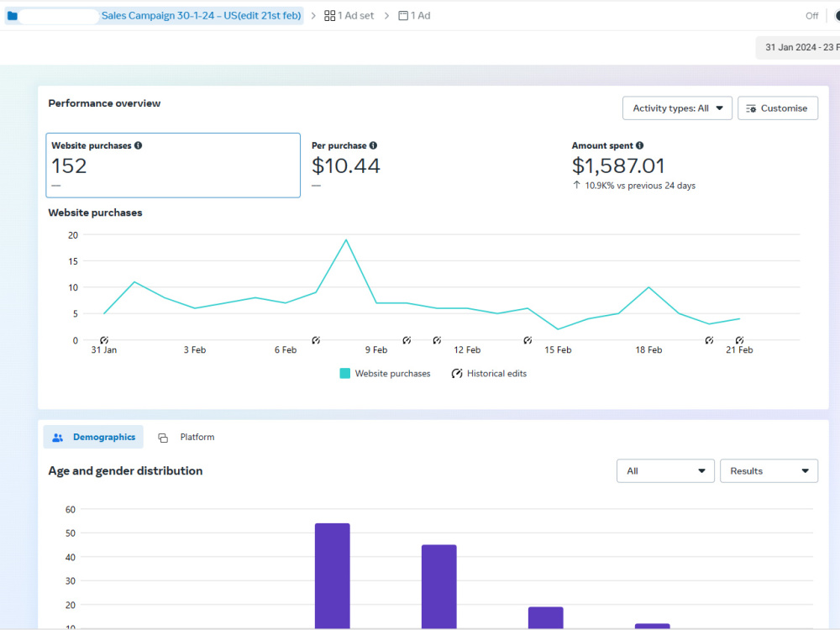The image size is (840, 630).
Task: Click the date range 31 Jan 2024 picker
Action: coord(798,48)
